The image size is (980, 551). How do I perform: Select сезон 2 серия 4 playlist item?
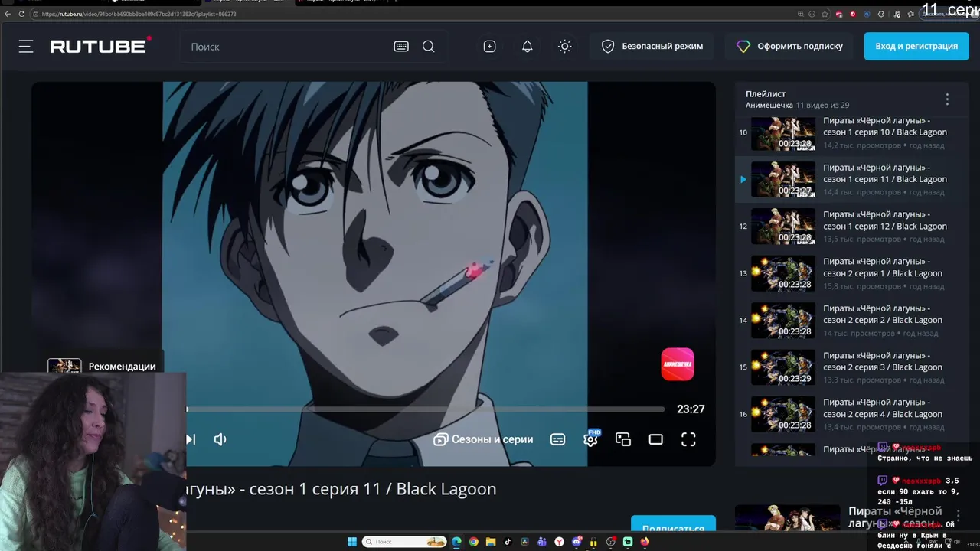pos(851,414)
